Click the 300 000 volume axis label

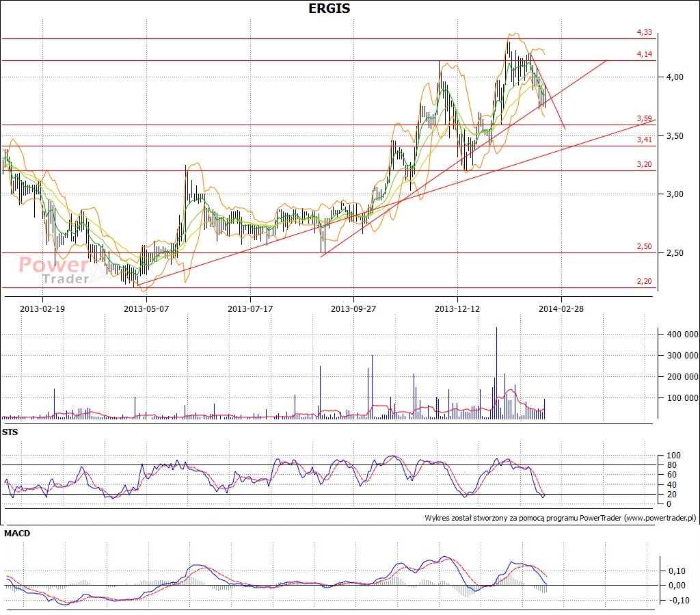[x=683, y=356]
